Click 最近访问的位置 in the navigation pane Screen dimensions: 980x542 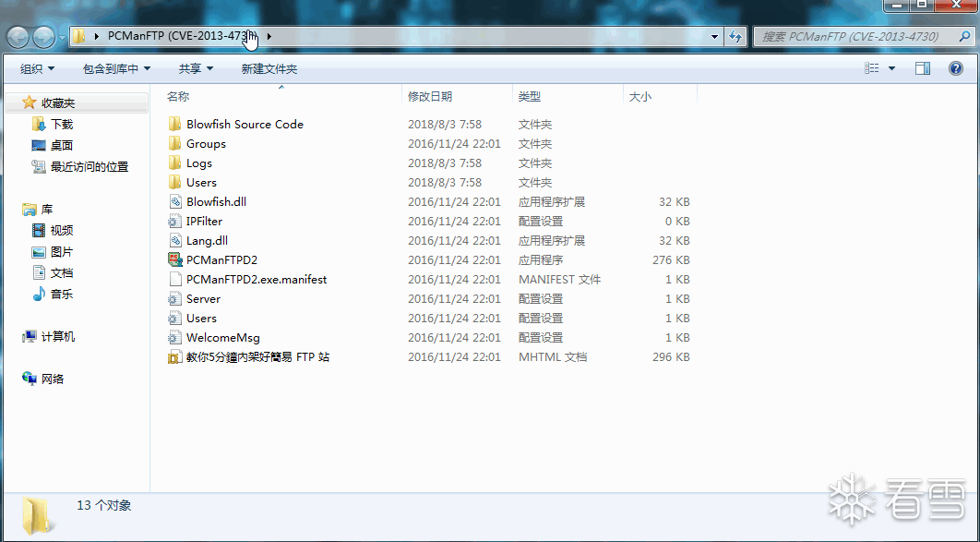click(90, 166)
